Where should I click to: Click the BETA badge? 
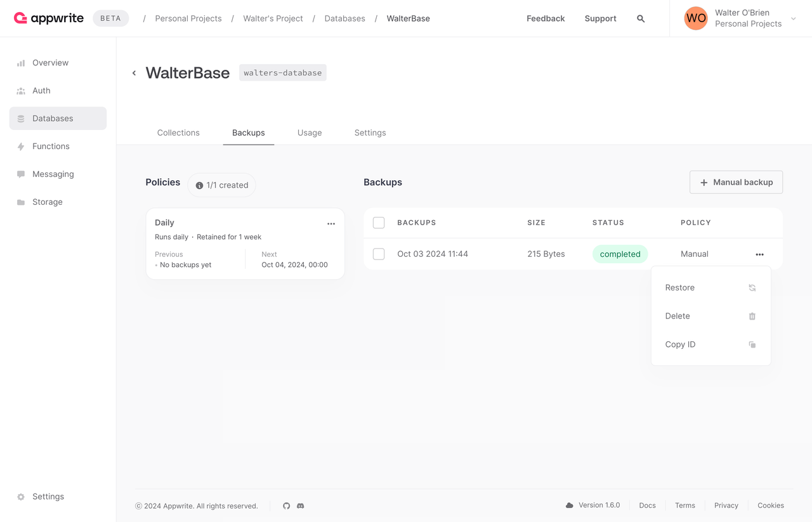110,18
